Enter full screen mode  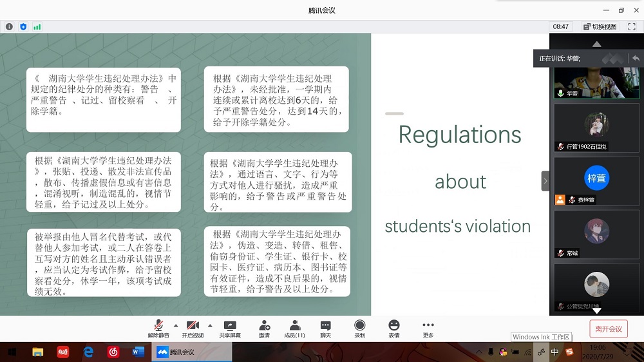coord(631,26)
